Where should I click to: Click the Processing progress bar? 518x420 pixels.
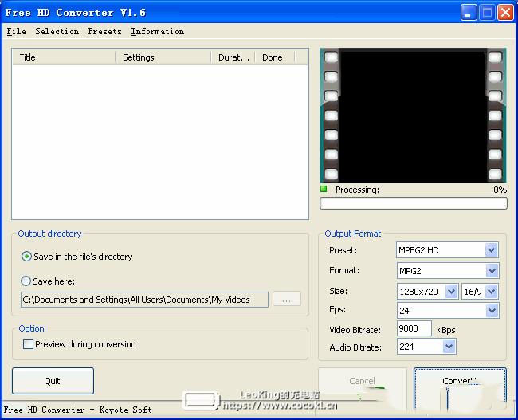pos(414,203)
